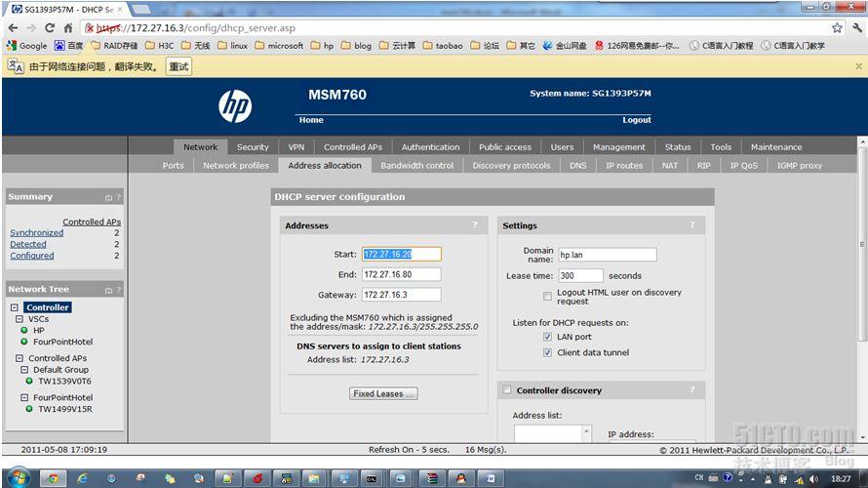Click the Logout link in the header
Viewport: 868px width, 488px height.
coord(637,120)
